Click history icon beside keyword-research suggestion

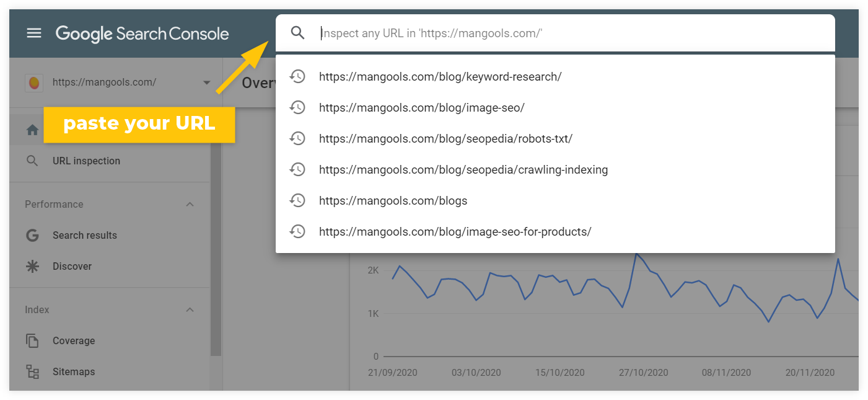(x=298, y=76)
